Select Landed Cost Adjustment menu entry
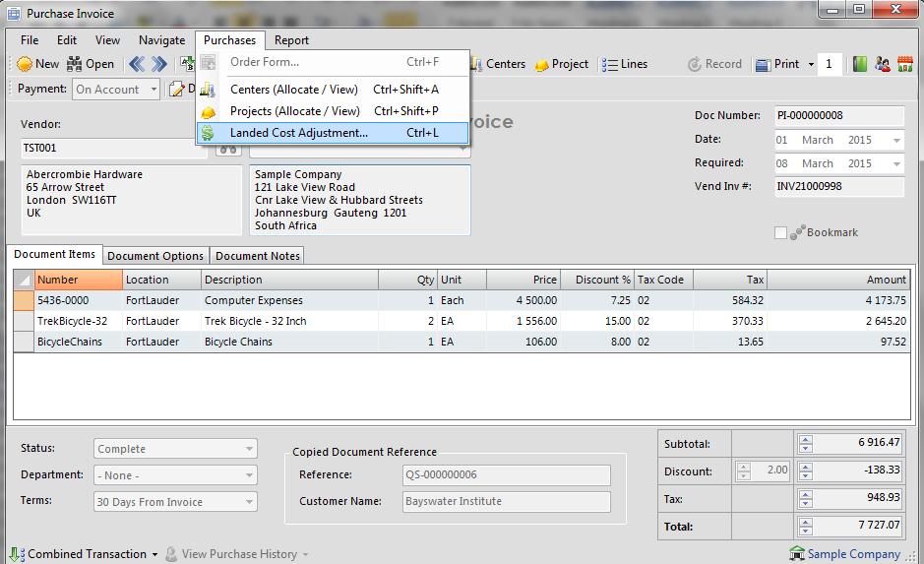Viewport: 924px width, 564px height. (299, 133)
